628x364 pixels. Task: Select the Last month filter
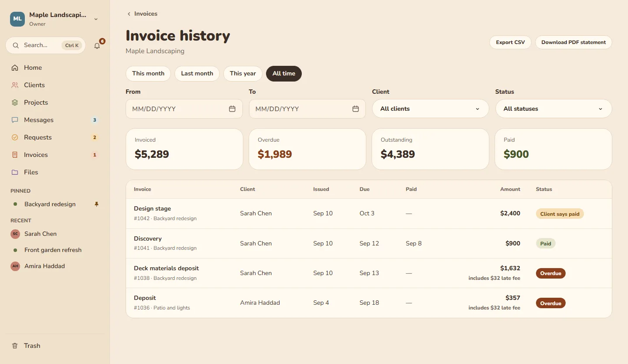tap(197, 73)
